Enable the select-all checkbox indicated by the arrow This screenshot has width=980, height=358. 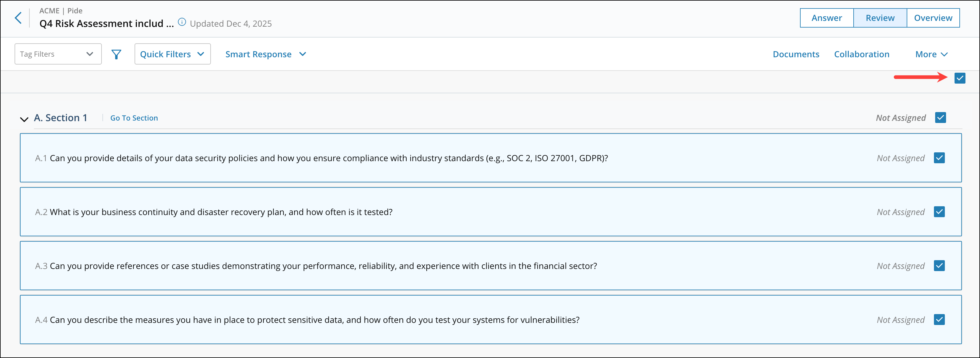[960, 78]
